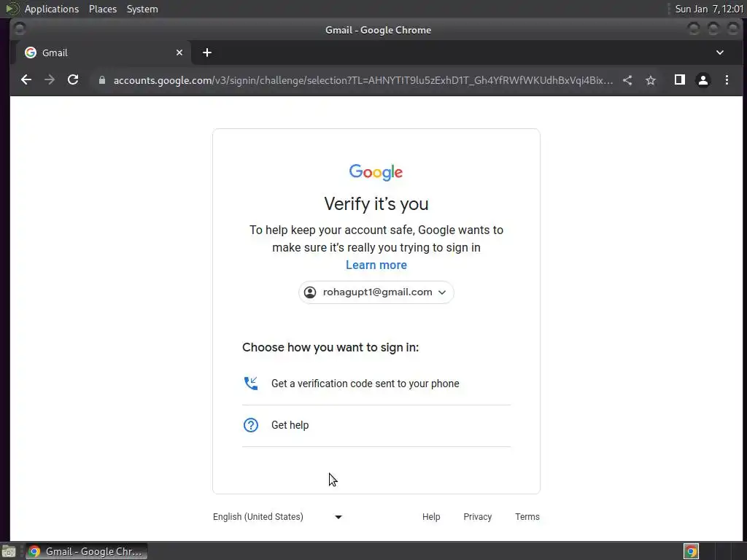The height and width of the screenshot is (560, 747).
Task: Open the Chrome profile avatar
Action: [703, 80]
